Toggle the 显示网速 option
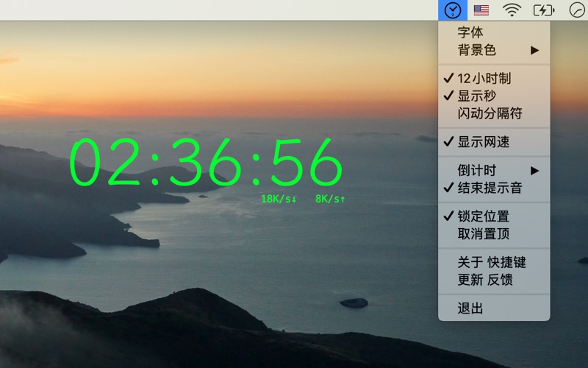The width and height of the screenshot is (588, 368). pyautogui.click(x=494, y=141)
